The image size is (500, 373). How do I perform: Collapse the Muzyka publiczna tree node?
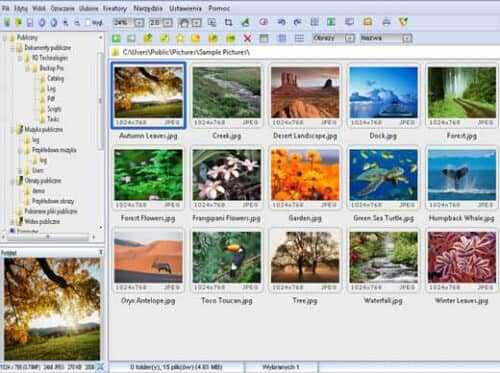pyautogui.click(x=12, y=130)
